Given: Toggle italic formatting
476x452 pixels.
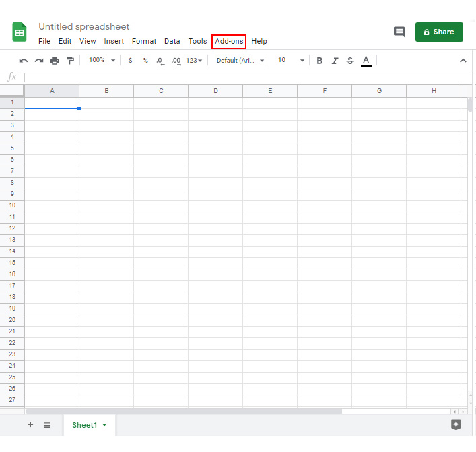Looking at the screenshot, I should (x=335, y=61).
